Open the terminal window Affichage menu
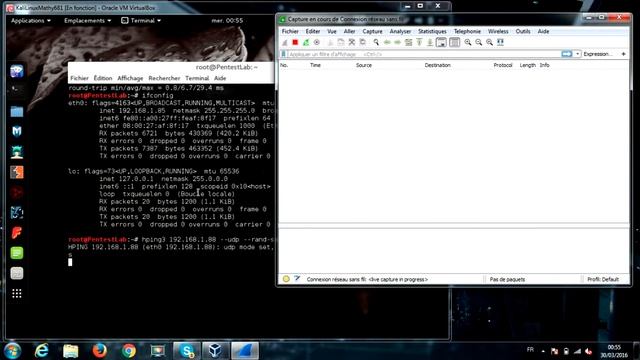 click(130, 78)
